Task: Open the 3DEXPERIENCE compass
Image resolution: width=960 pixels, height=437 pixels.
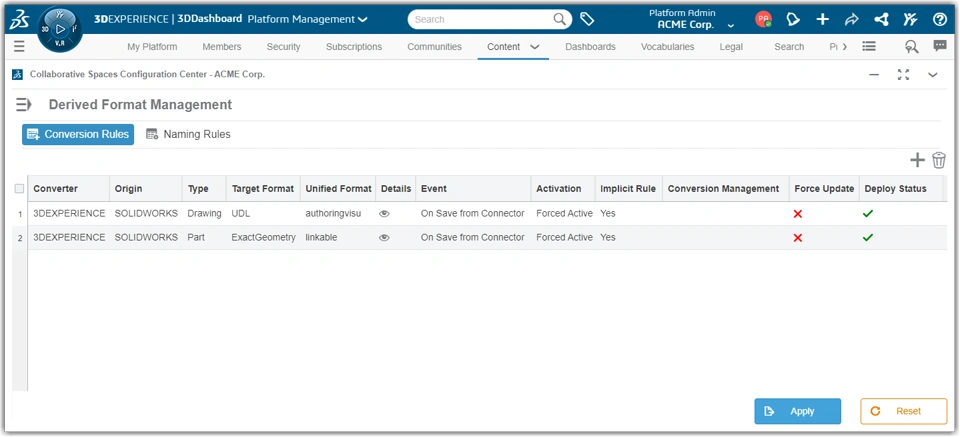Action: (x=59, y=29)
